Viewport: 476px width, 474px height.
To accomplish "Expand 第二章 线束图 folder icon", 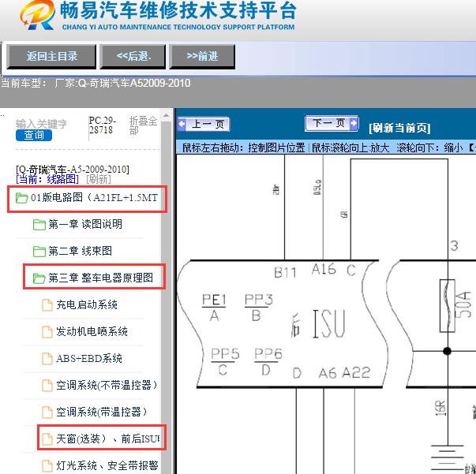I will point(39,252).
